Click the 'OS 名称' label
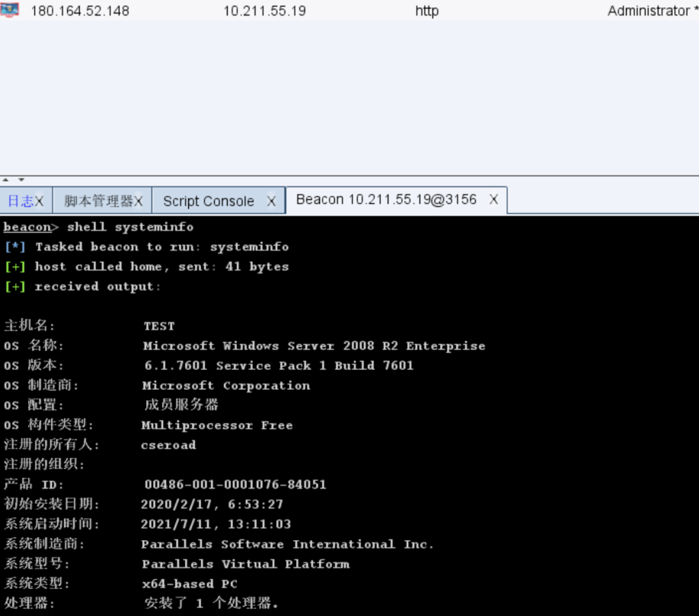Viewport: 699px width, 616px height. pos(34,345)
